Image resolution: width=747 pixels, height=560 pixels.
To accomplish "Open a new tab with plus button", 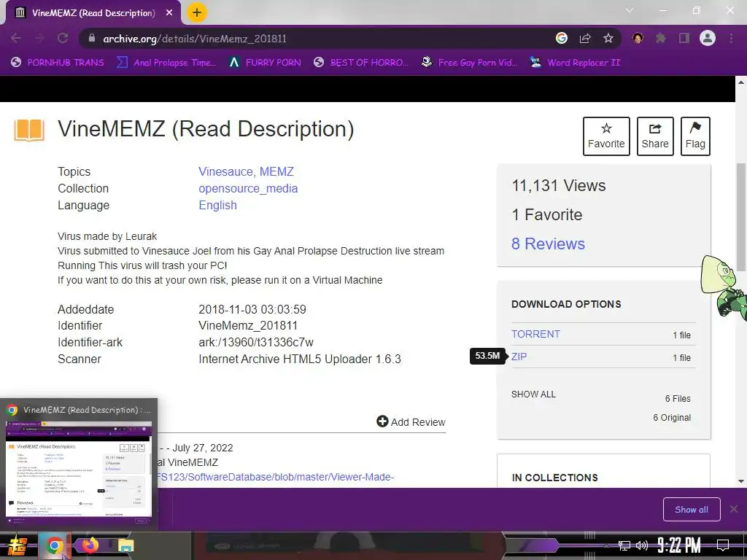I will pyautogui.click(x=197, y=12).
